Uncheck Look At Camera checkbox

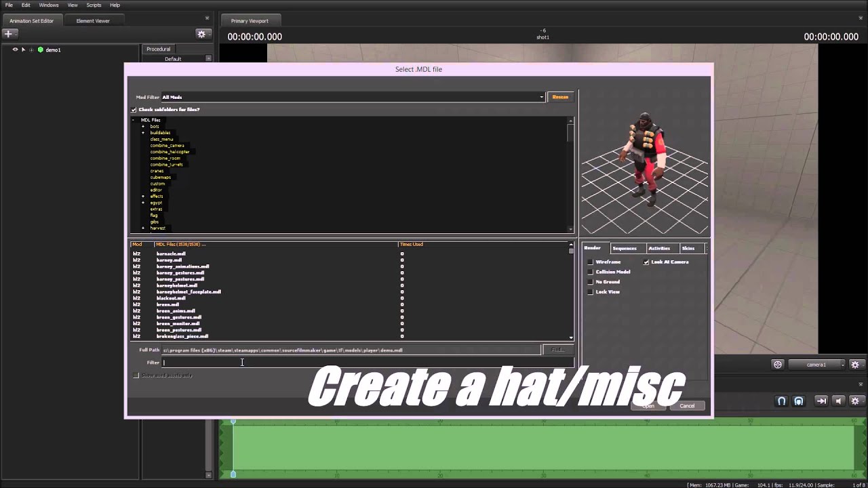pos(646,262)
